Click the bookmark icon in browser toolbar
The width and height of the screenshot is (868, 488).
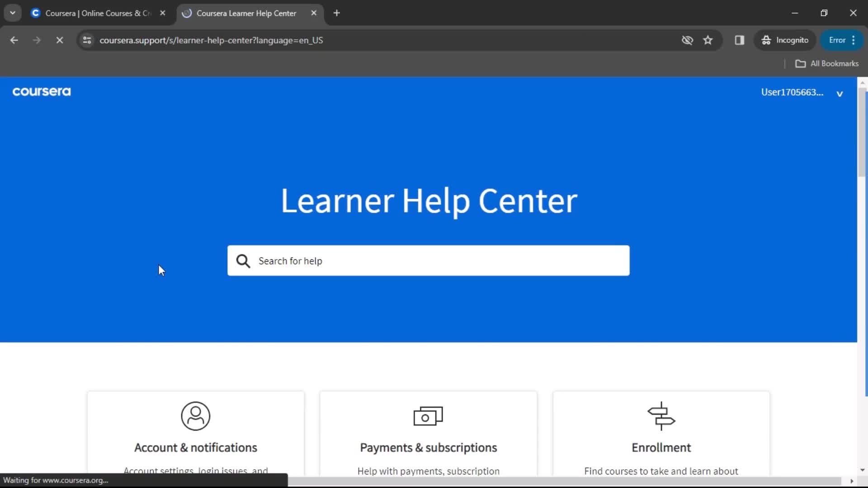[708, 40]
